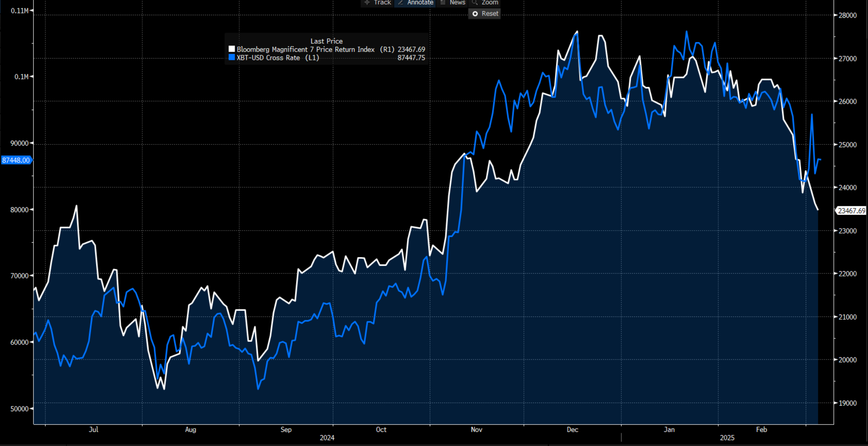Choose the Zoom magnifier tool
Viewport: 868px width, 446px height.
pos(485,3)
